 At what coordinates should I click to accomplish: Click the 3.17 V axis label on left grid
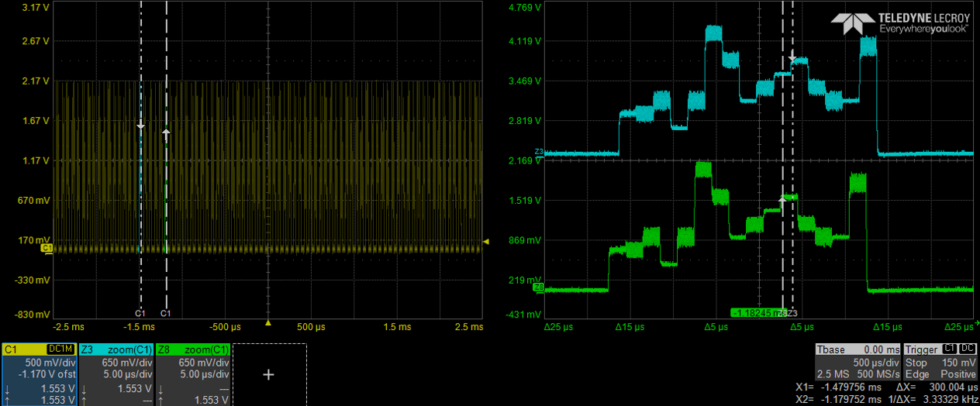pos(36,8)
